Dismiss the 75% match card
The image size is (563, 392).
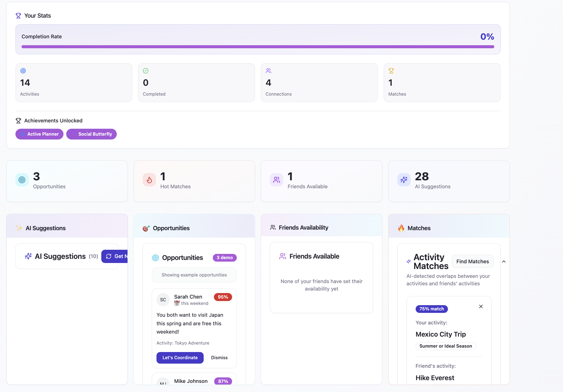481,307
